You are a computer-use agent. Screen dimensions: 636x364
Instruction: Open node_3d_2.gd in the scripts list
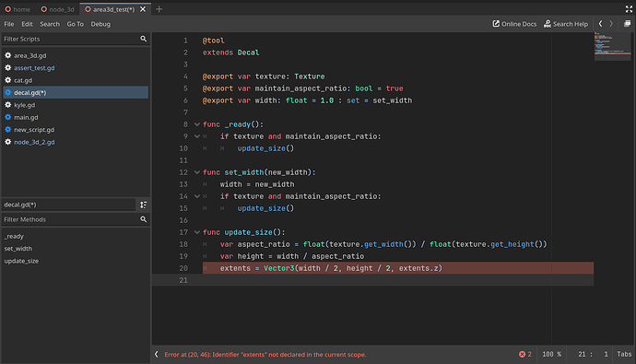click(x=34, y=142)
